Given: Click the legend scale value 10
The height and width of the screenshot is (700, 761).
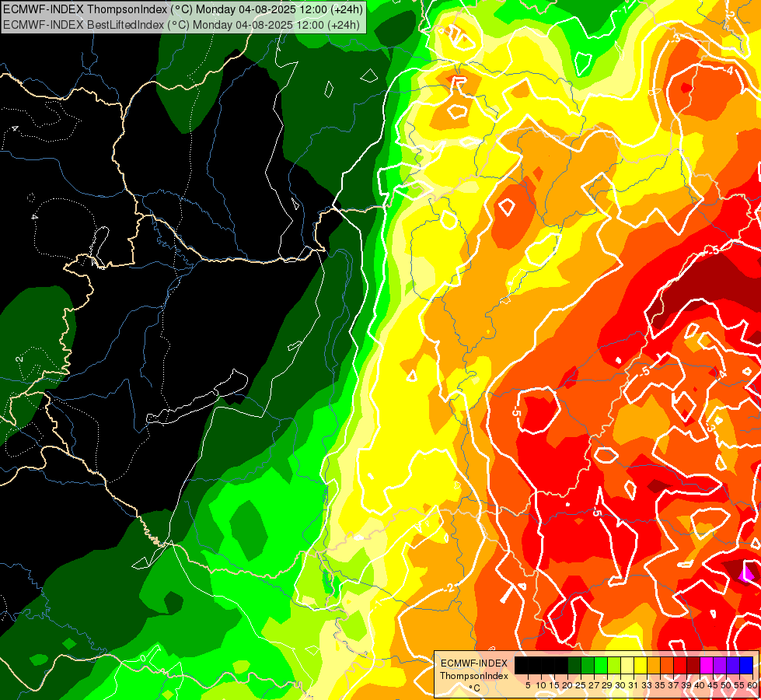Looking at the screenshot, I should point(541,685).
